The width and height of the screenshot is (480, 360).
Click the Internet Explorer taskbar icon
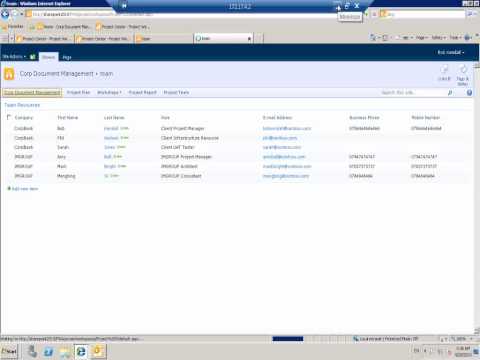pos(81,351)
